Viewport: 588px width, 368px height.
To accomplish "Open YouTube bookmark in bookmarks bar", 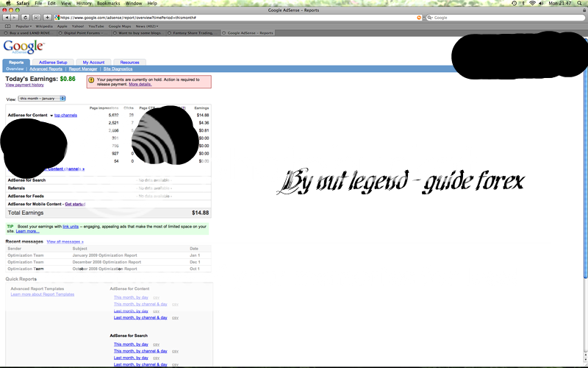I will click(96, 26).
